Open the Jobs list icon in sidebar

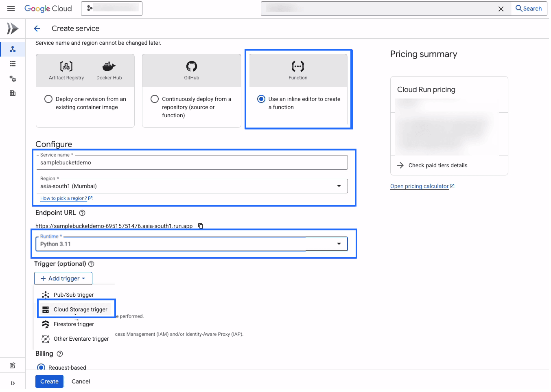13,64
